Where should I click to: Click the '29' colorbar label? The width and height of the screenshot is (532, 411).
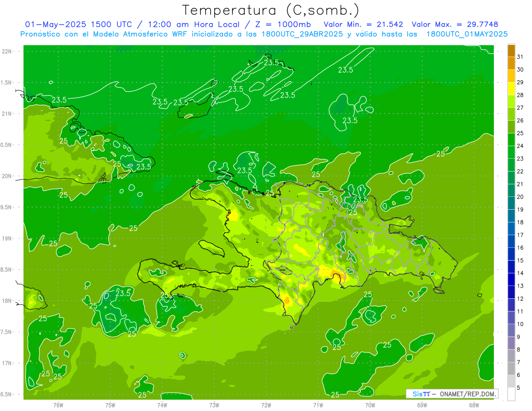point(520,82)
